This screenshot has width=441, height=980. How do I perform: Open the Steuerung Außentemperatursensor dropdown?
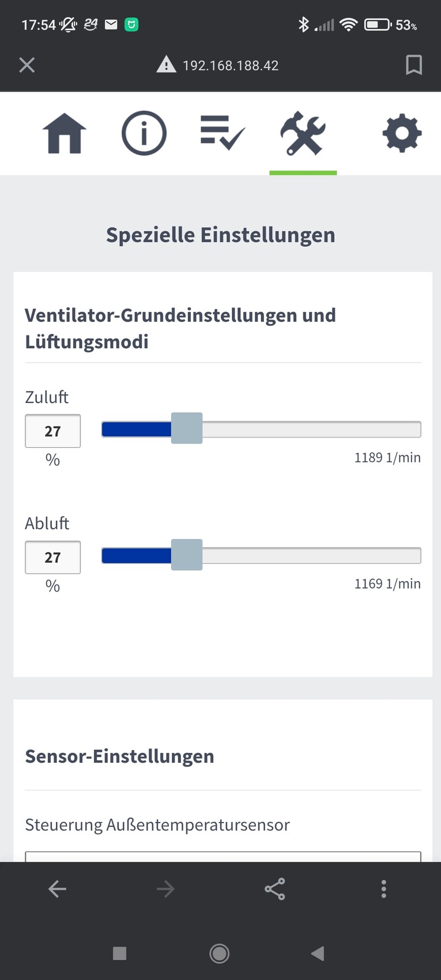223,856
